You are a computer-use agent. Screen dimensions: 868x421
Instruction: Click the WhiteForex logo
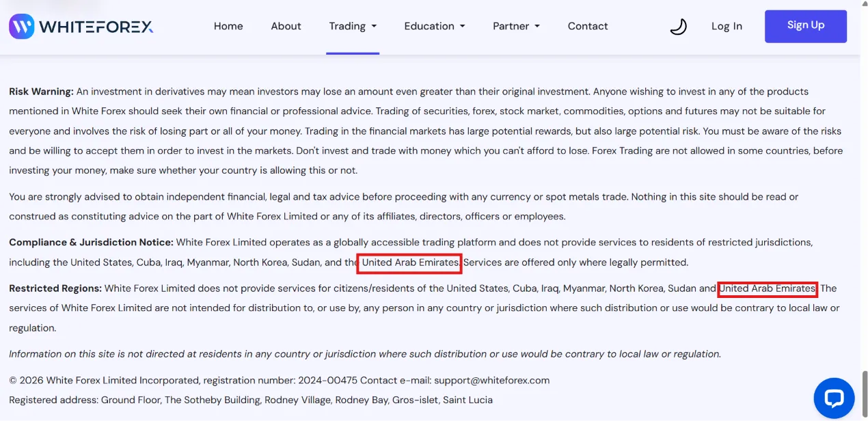[x=81, y=27]
